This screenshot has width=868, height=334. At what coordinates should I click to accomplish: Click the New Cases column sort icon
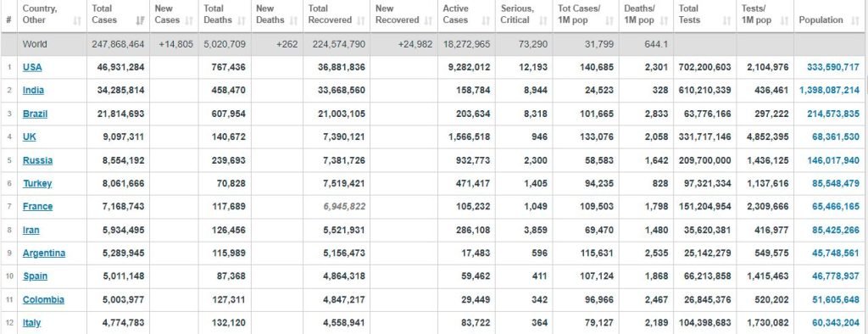click(x=189, y=20)
